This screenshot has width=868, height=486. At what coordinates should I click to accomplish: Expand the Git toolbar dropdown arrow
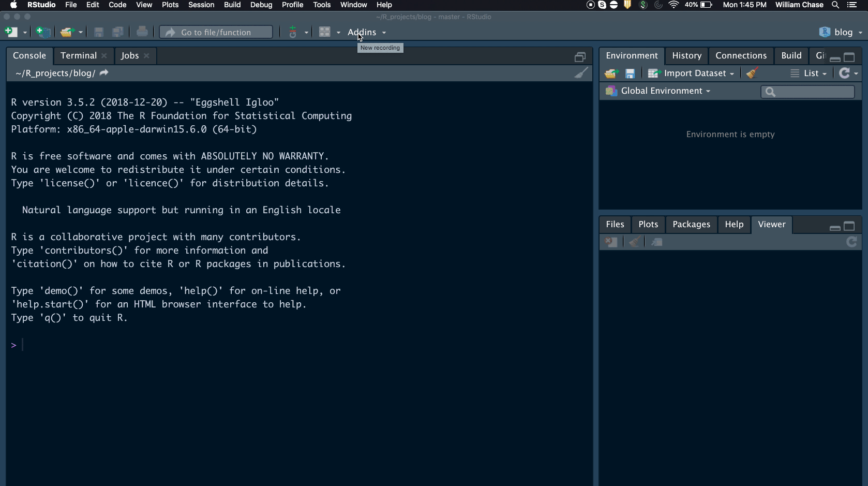[306, 33]
